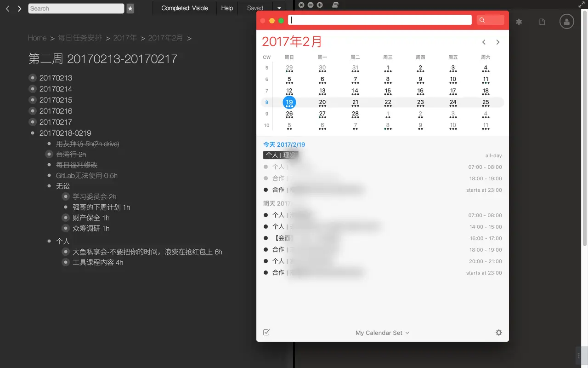Click the star bookmark button beside Search
Viewport: 588px width, 368px height.
pyautogui.click(x=130, y=8)
